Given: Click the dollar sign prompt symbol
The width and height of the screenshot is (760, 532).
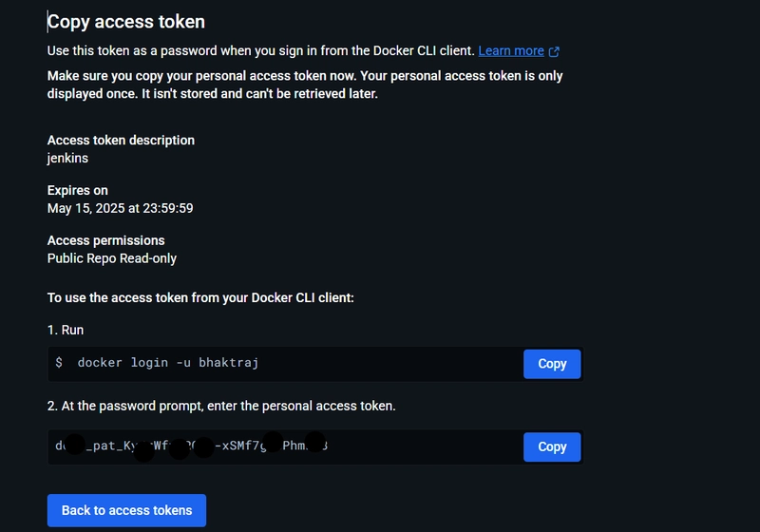Looking at the screenshot, I should 59,362.
